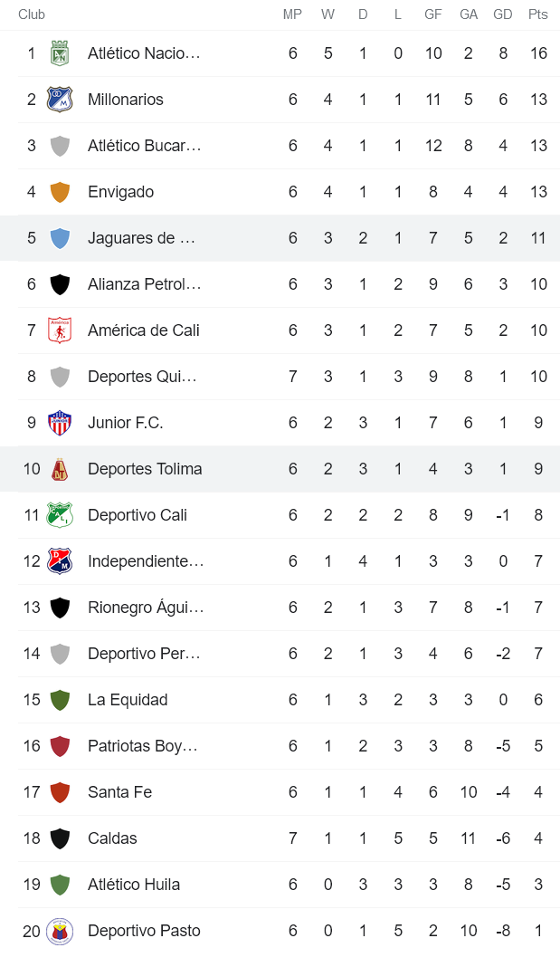The height and width of the screenshot is (967, 560).
Task: Sort standings by GD column header
Action: coord(503,14)
